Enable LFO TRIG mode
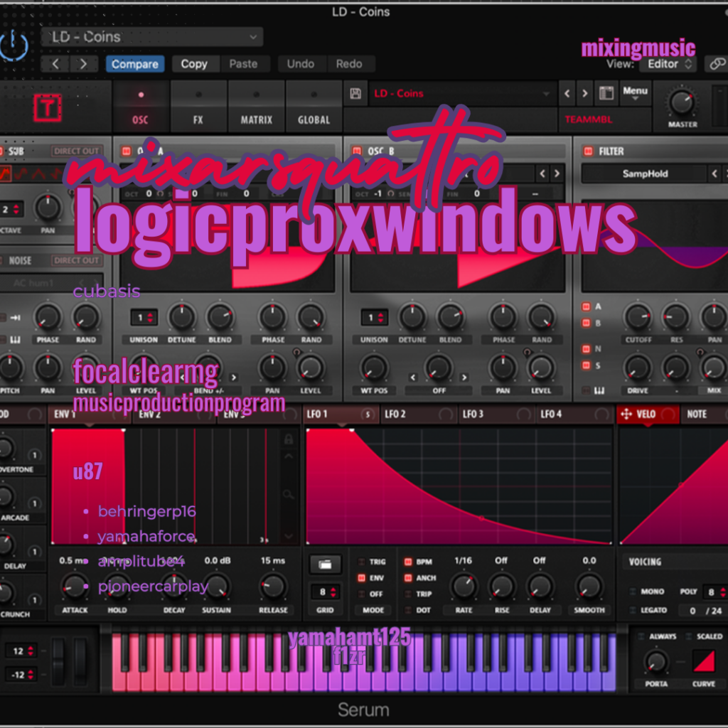 coord(361,562)
